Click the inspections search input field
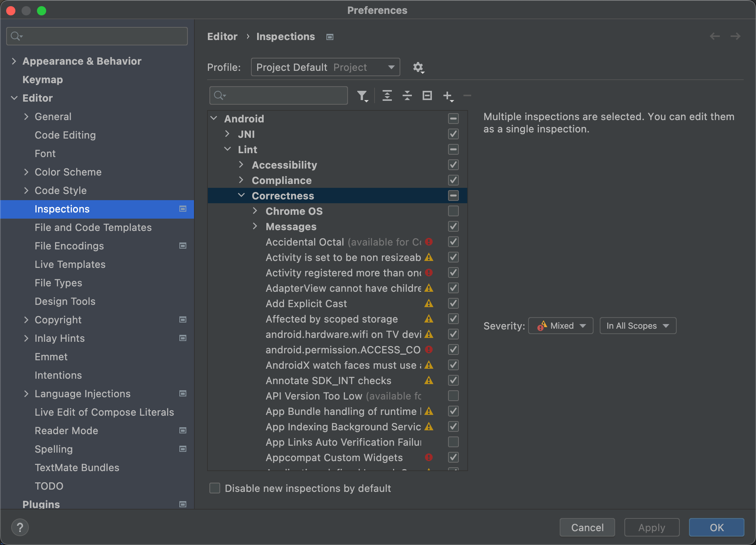 [x=280, y=95]
